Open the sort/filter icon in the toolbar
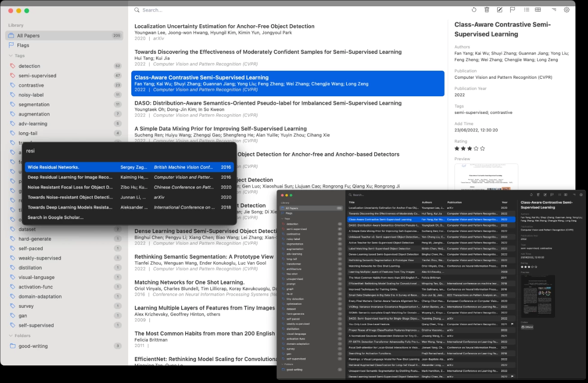 tap(553, 10)
